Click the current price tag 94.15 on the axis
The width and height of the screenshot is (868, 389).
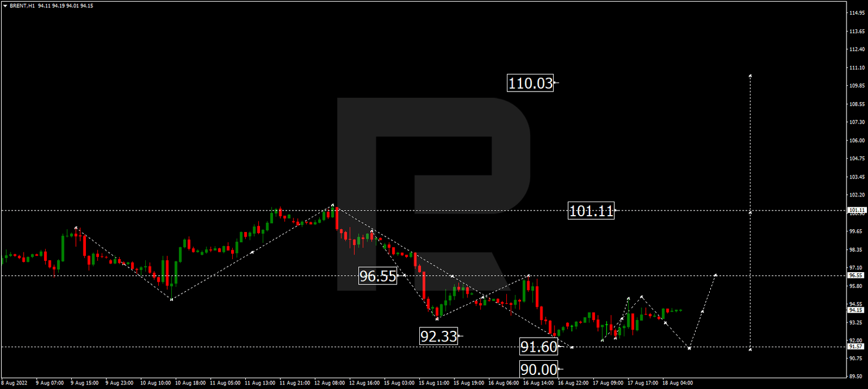856,310
